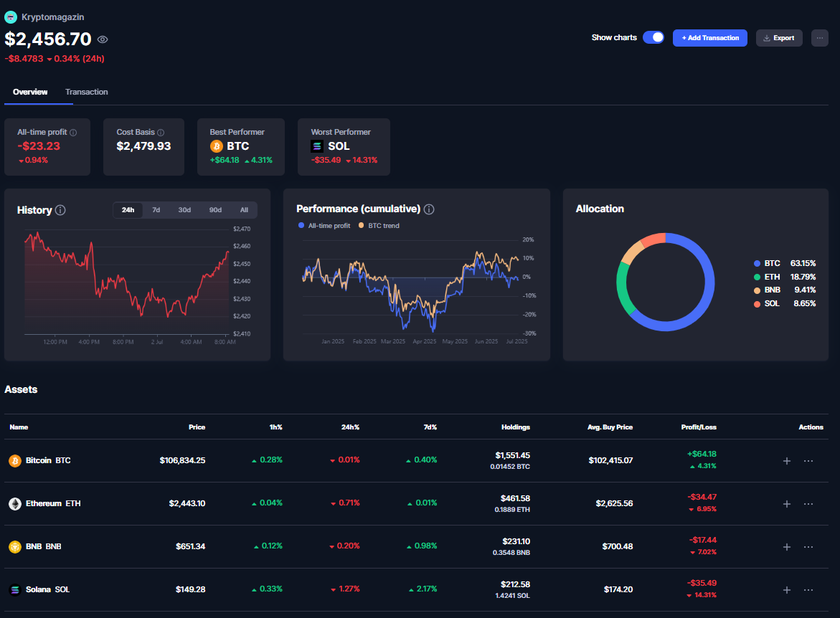Toggle the Show charts switch
This screenshot has width=840, height=618.
click(653, 37)
